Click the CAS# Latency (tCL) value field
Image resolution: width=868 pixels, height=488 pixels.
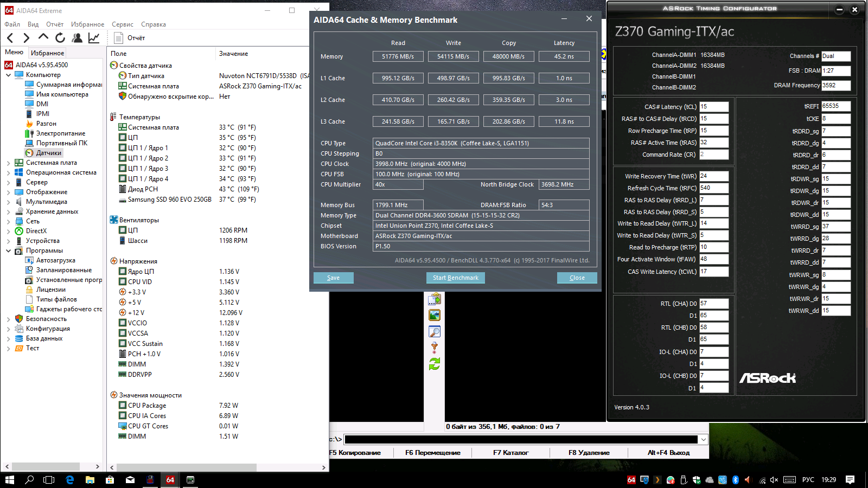(x=714, y=107)
